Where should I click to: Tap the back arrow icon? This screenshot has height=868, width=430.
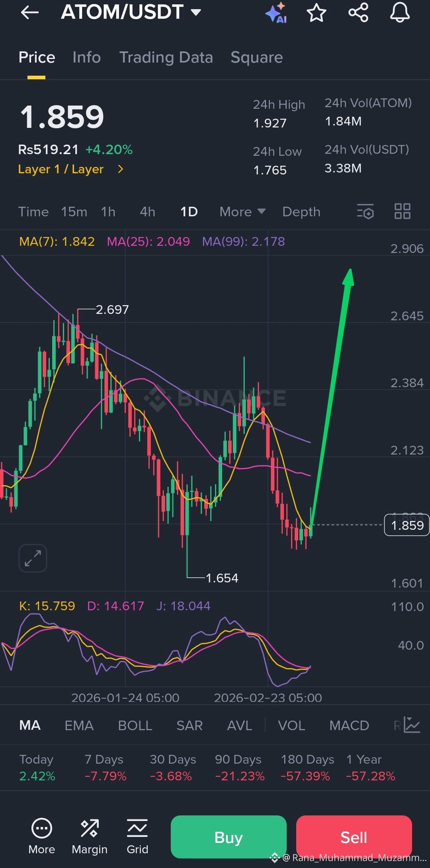pos(30,12)
